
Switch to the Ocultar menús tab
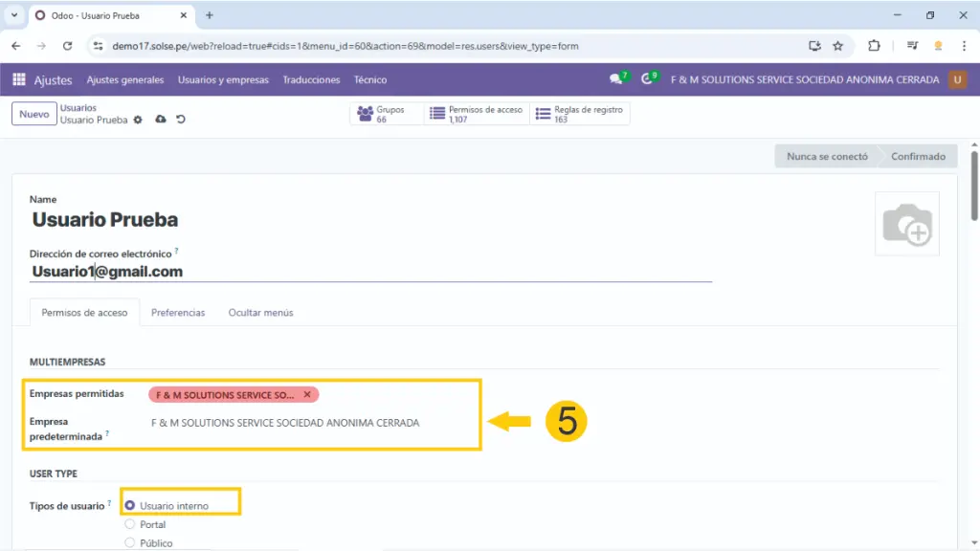260,313
